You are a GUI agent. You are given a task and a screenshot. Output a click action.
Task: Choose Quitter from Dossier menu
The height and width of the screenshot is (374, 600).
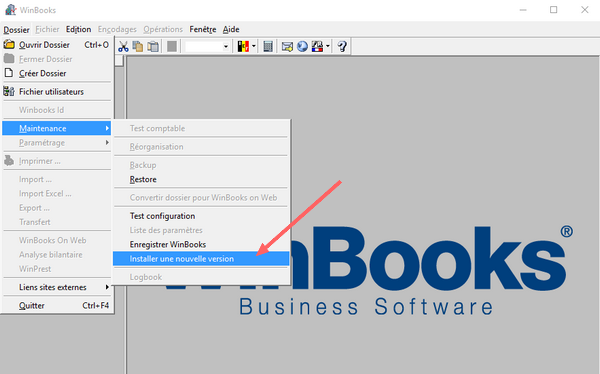(57, 305)
